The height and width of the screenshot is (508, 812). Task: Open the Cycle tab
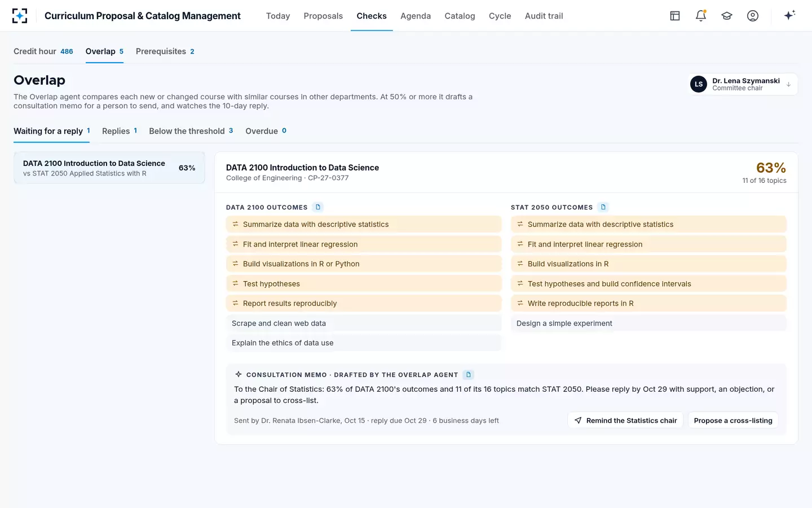[500, 16]
